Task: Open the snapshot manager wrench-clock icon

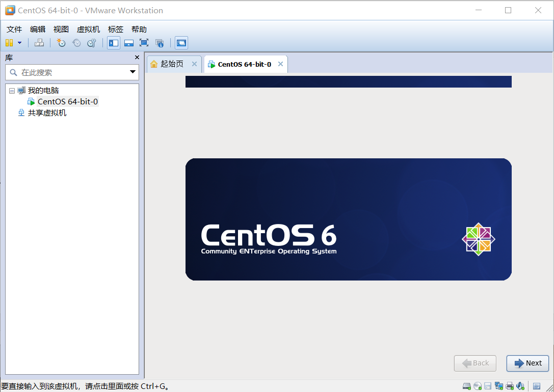Action: 92,43
